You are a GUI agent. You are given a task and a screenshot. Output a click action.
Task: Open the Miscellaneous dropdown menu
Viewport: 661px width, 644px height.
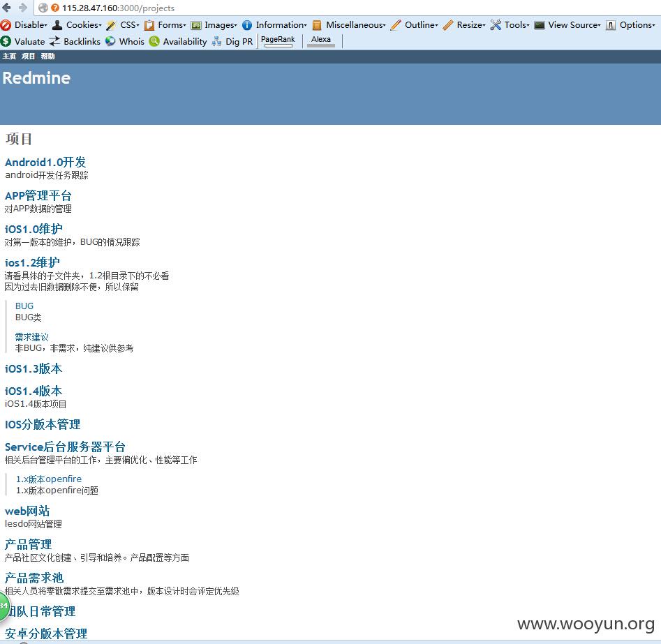pos(356,25)
